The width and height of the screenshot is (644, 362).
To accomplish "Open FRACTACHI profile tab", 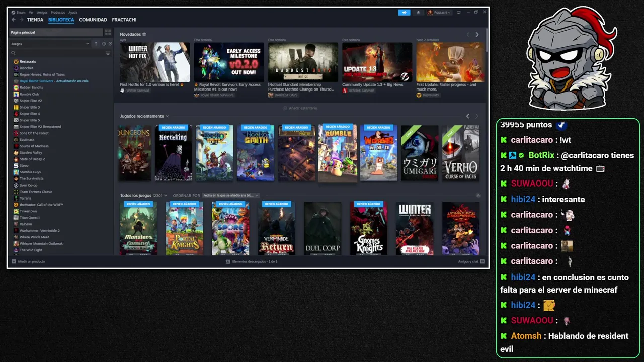I will point(124,20).
